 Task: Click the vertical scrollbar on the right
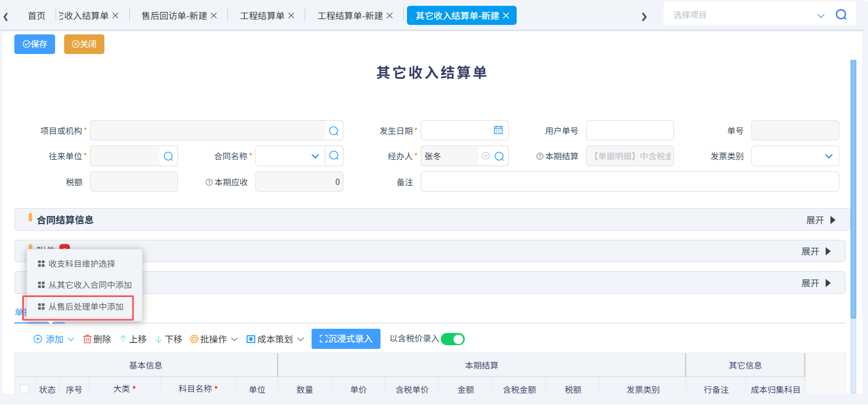[853, 189]
